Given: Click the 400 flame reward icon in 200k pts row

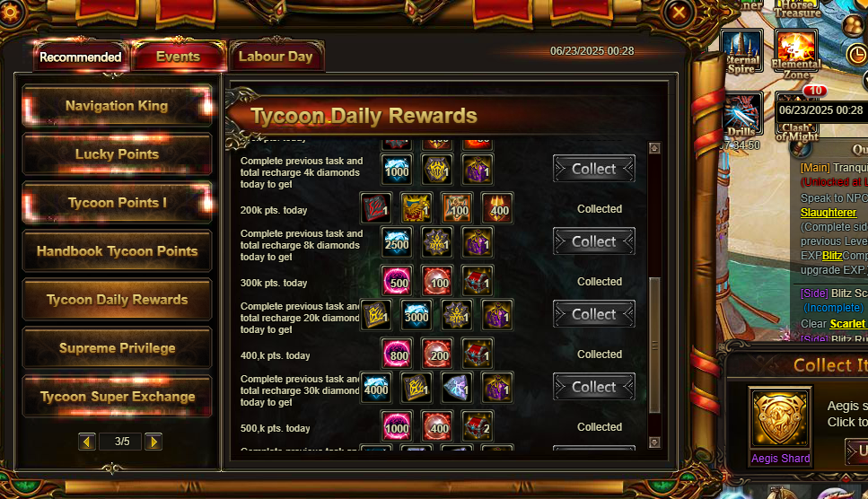Looking at the screenshot, I should coord(497,208).
